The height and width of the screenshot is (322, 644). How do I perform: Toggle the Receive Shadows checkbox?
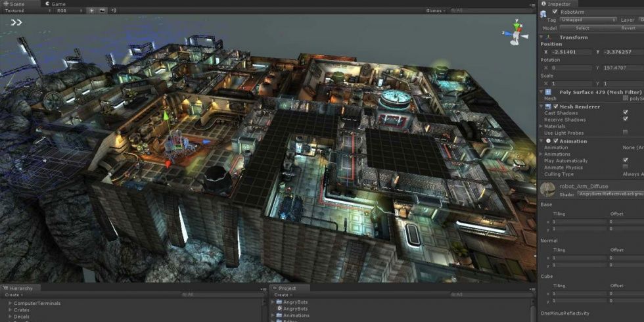pyautogui.click(x=625, y=119)
